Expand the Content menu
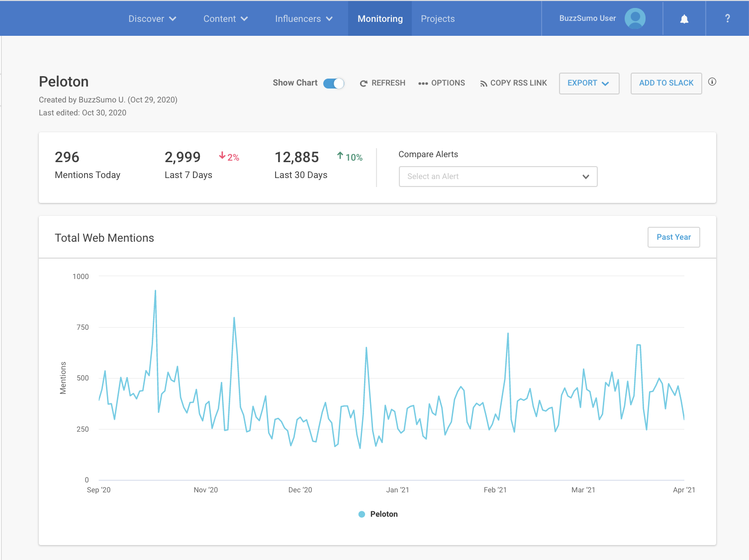 (225, 18)
